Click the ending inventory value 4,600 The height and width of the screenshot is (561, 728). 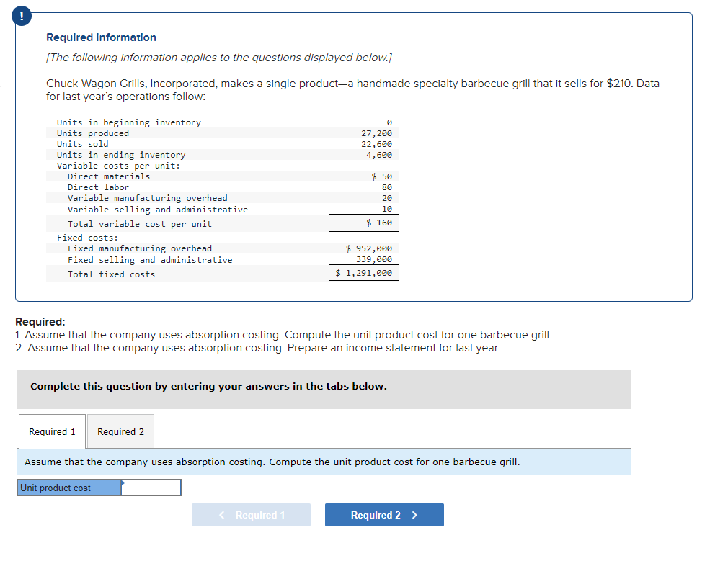(379, 155)
